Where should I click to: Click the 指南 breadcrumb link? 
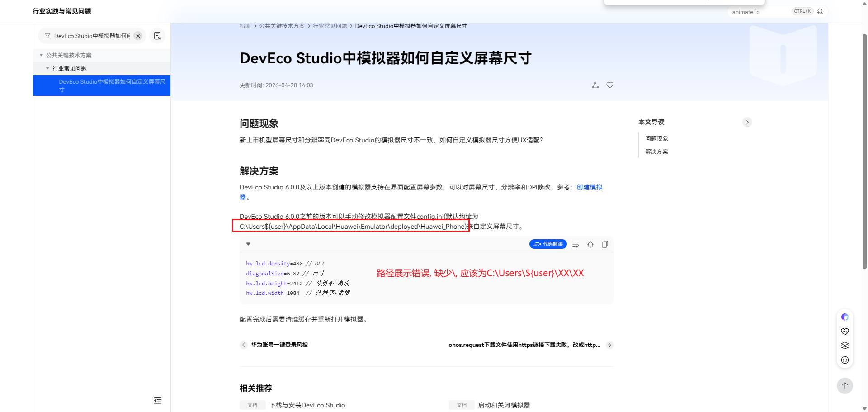(x=245, y=26)
